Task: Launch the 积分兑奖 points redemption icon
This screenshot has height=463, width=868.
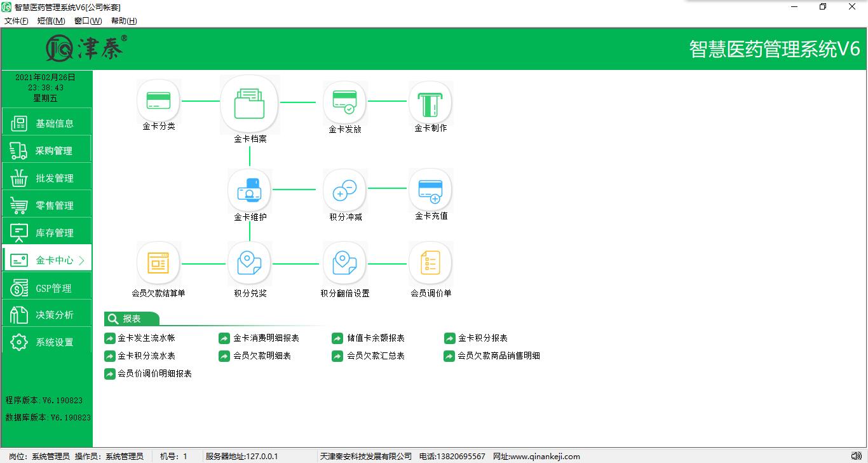Action: click(250, 263)
